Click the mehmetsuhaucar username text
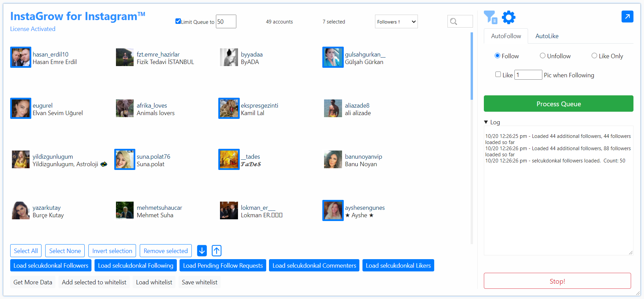The width and height of the screenshot is (644, 299). point(159,207)
